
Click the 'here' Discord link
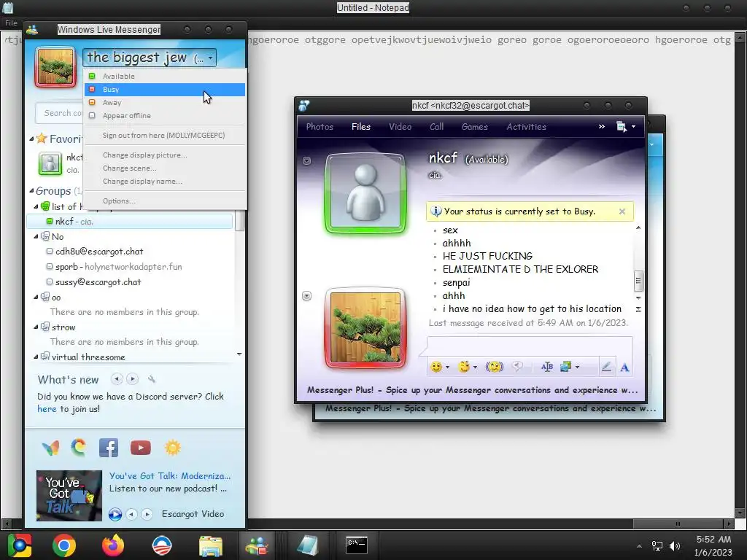click(x=47, y=409)
